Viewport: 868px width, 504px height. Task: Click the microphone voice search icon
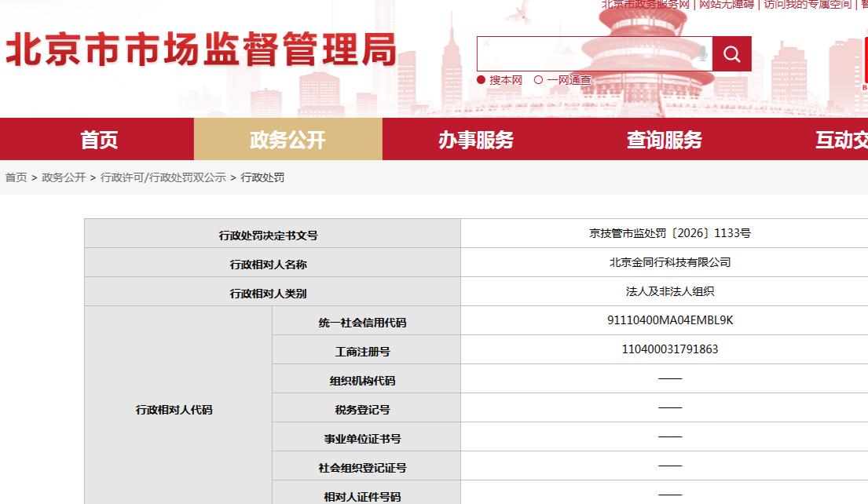[x=702, y=53]
